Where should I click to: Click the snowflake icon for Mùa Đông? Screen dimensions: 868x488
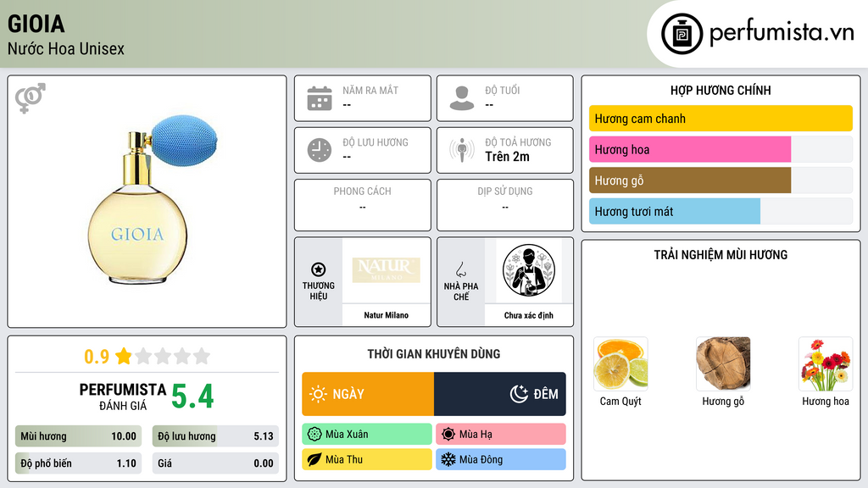pyautogui.click(x=448, y=459)
